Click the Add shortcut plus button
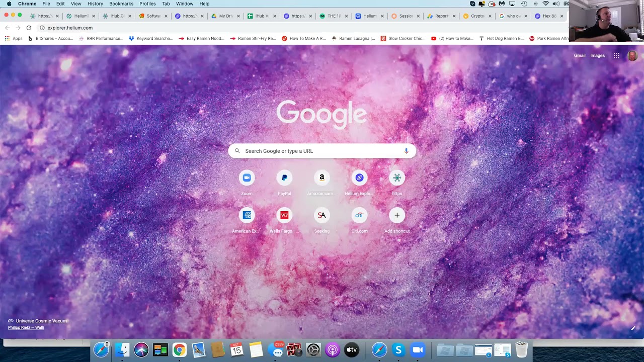644x362 pixels. [397, 215]
